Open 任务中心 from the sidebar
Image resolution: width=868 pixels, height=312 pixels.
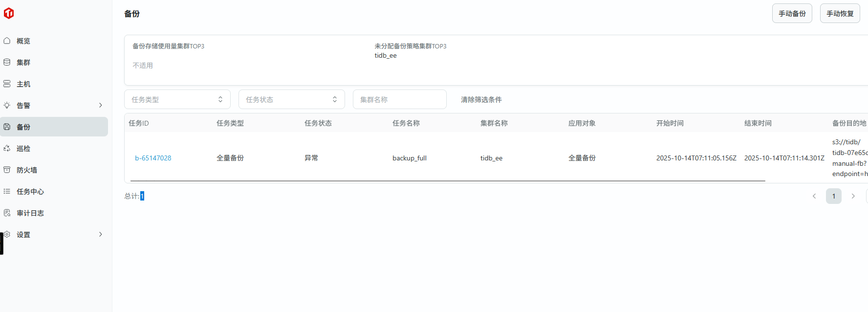[30, 192]
